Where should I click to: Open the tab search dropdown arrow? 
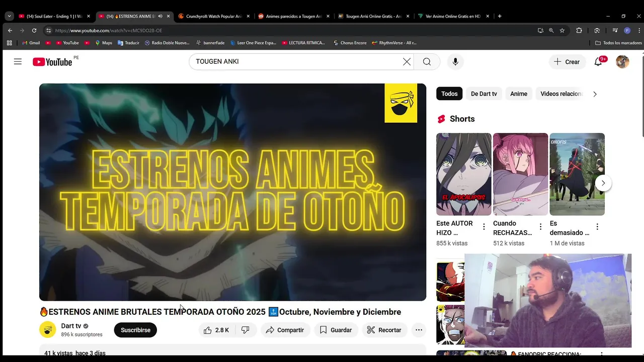pos(9,16)
